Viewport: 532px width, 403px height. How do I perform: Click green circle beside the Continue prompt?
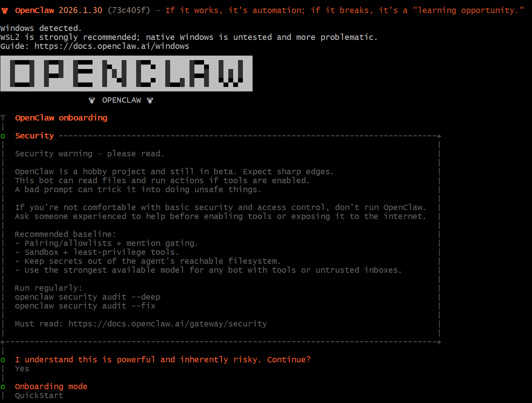click(x=3, y=360)
